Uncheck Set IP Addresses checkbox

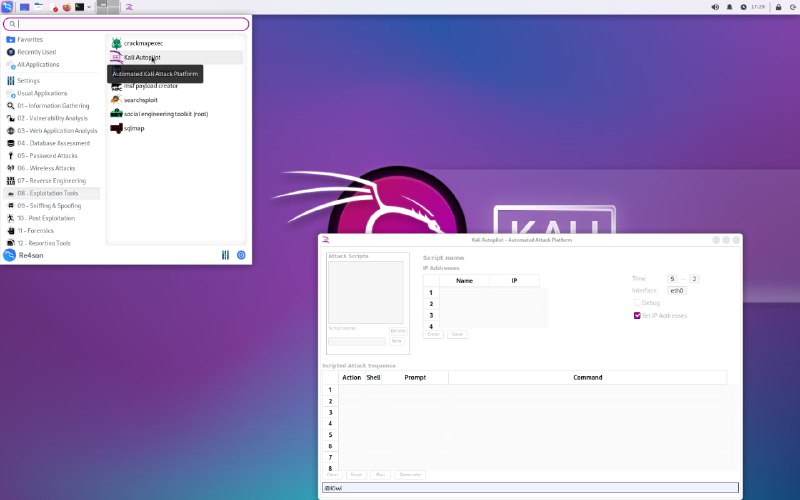[637, 315]
